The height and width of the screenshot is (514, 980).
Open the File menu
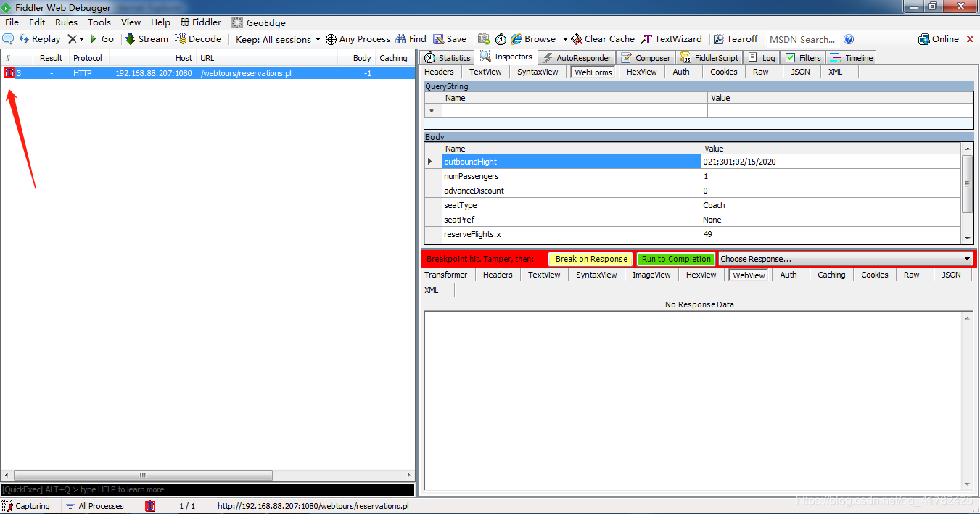[12, 22]
